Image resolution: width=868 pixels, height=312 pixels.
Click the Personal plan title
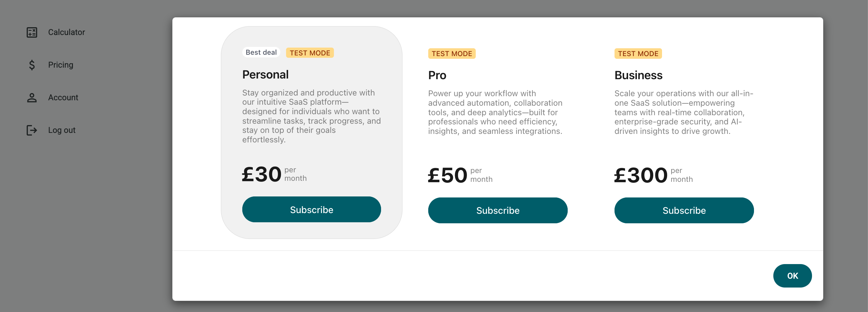click(x=266, y=74)
